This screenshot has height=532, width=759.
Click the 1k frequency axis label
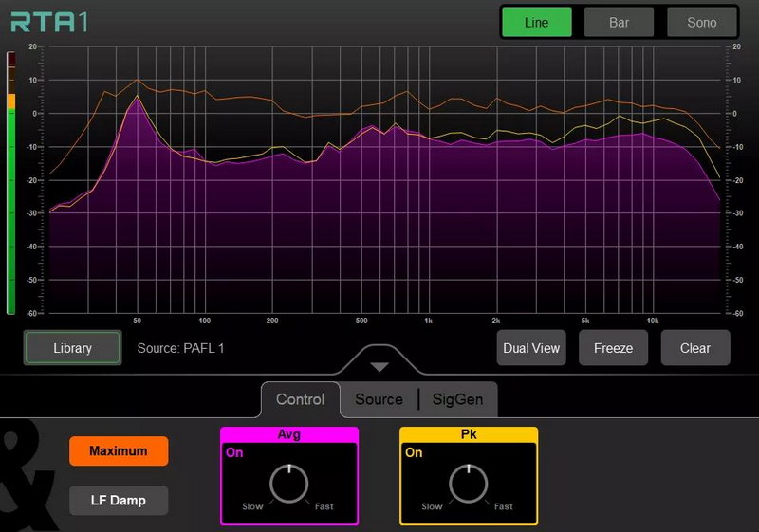tap(428, 321)
